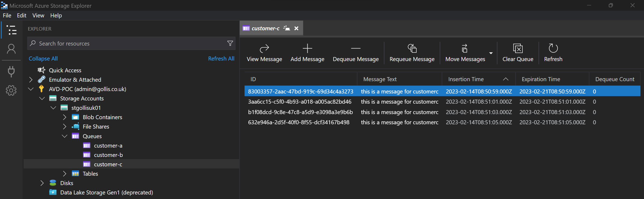Collapse the AVD-POC subscription node
Screen dimensions: 644x199
pyautogui.click(x=31, y=89)
